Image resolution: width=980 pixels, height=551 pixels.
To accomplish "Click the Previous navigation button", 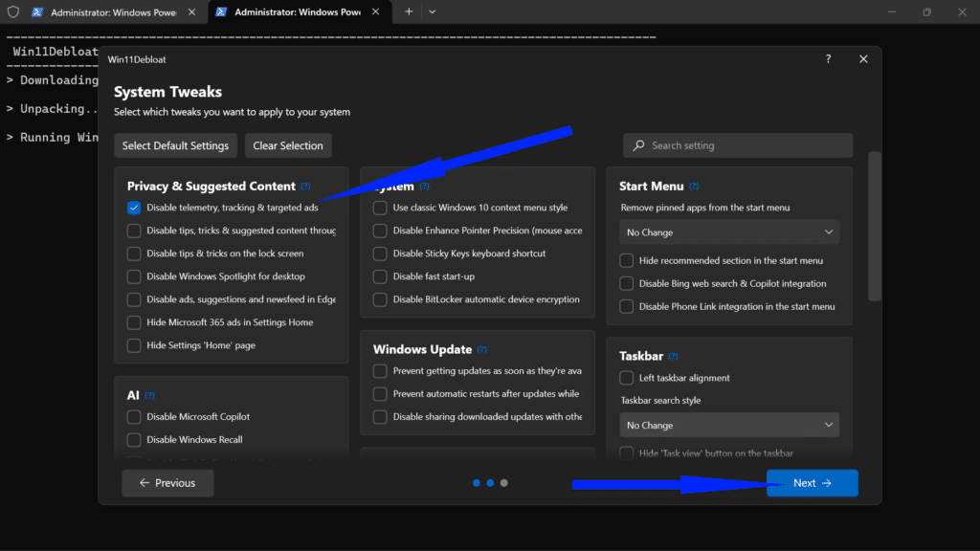I will (167, 483).
